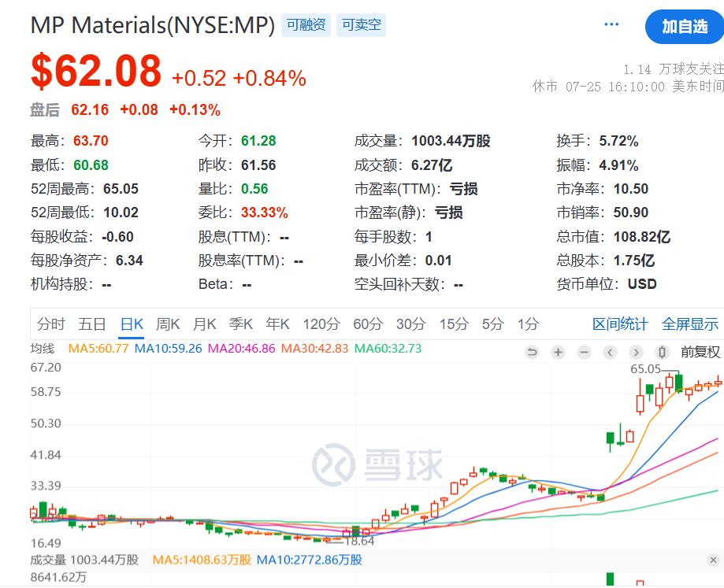Select the 月K monthly candlestick tab
724x588 pixels.
[x=205, y=324]
